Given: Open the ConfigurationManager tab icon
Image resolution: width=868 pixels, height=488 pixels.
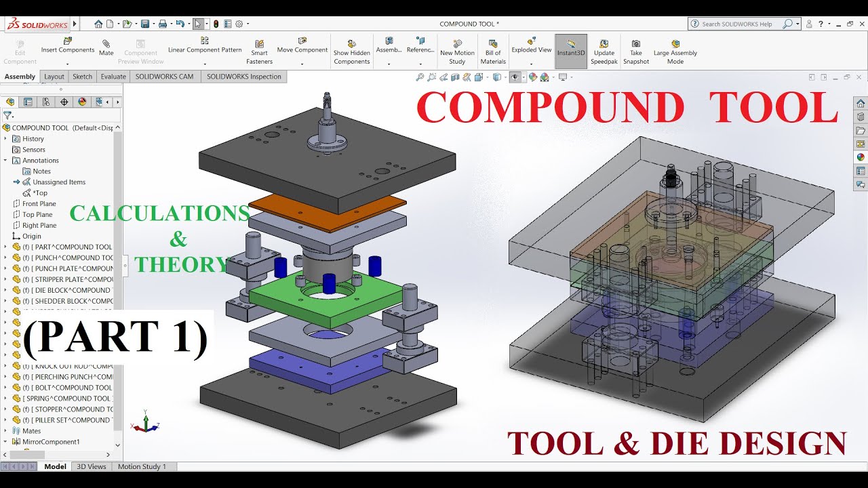Looking at the screenshot, I should coord(46,102).
